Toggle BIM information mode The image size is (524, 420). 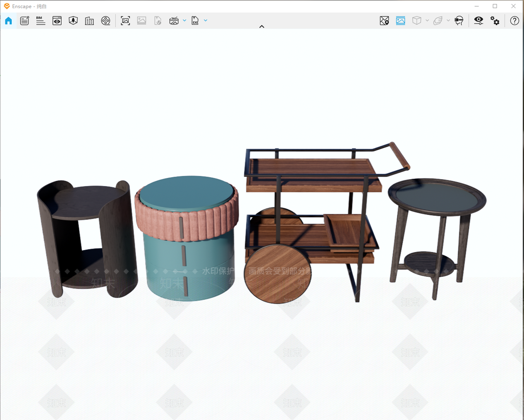(x=41, y=21)
